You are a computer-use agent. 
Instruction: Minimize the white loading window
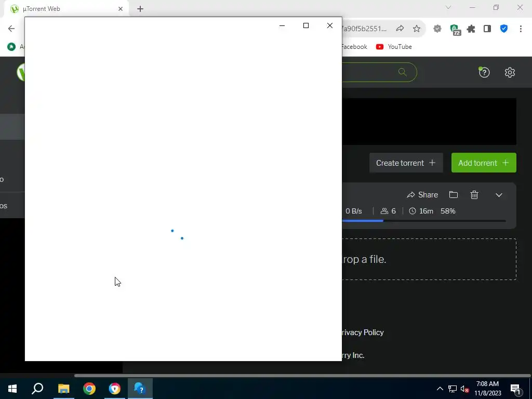[x=282, y=25]
